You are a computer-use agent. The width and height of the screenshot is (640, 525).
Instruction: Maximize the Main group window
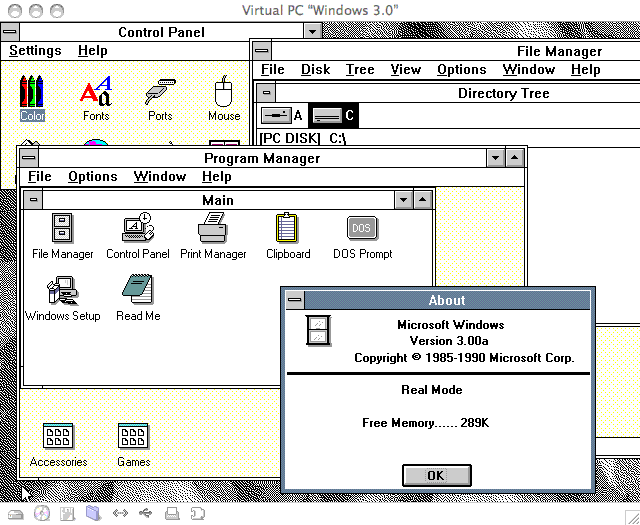point(423,200)
